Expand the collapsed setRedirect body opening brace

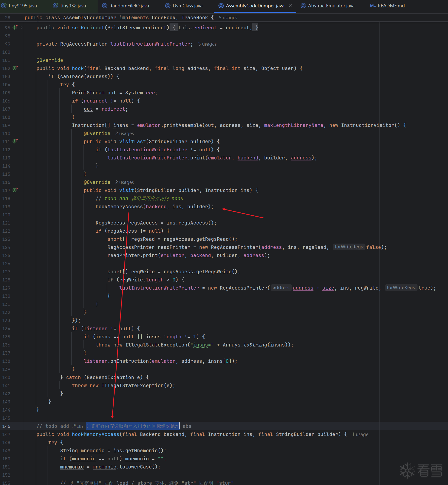[x=174, y=28]
